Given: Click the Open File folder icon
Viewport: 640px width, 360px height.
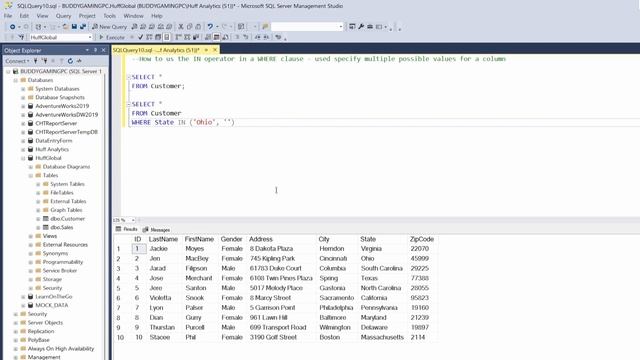Looking at the screenshot, I should (65, 27).
